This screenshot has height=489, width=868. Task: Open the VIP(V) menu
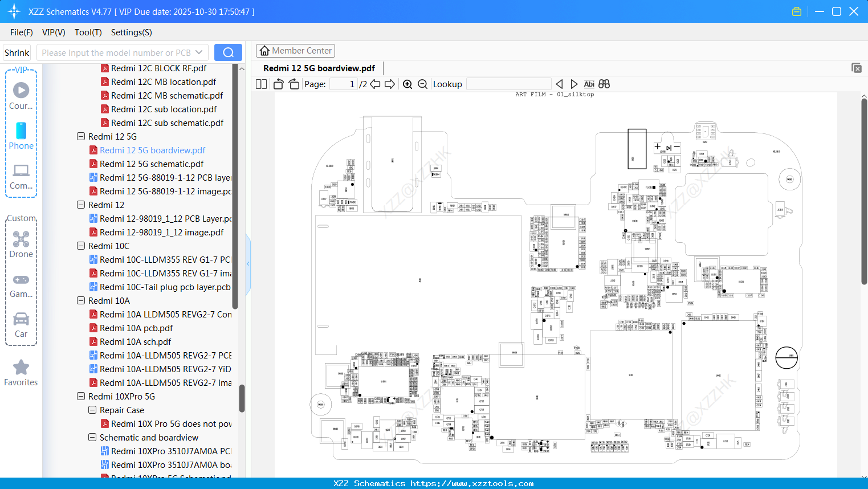53,32
